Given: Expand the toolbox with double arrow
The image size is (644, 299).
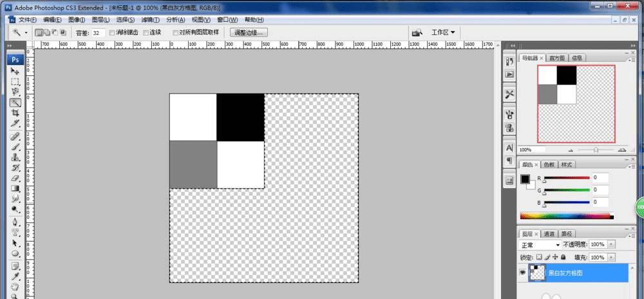Looking at the screenshot, I should (x=10, y=46).
